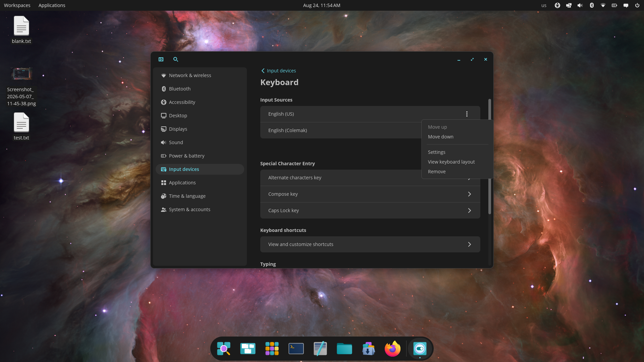Open the Applications panel menu
This screenshot has height=362, width=644.
[x=52, y=5]
